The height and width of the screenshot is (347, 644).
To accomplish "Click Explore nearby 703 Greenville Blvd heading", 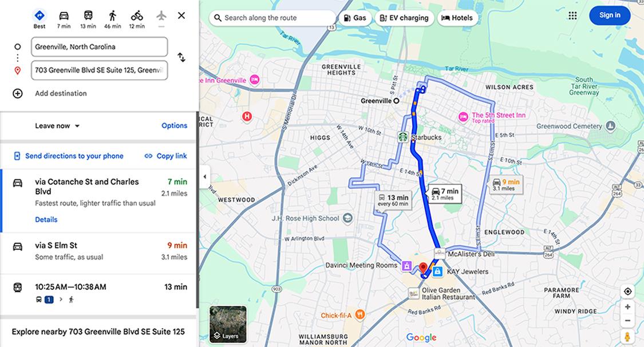I will 98,332.
